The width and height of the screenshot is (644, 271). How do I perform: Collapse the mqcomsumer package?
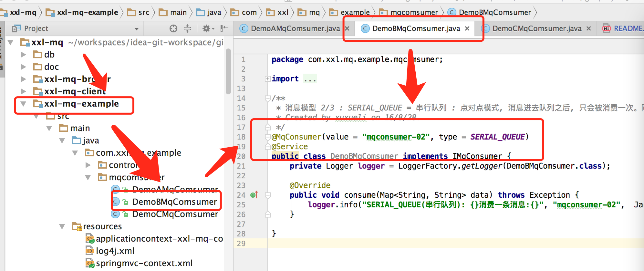(88, 177)
